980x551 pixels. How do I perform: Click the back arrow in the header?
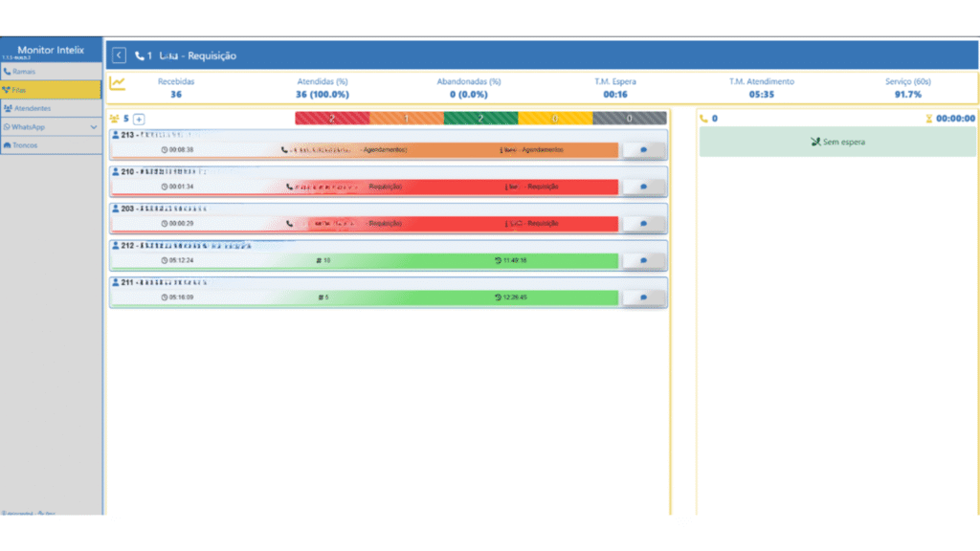(x=119, y=55)
